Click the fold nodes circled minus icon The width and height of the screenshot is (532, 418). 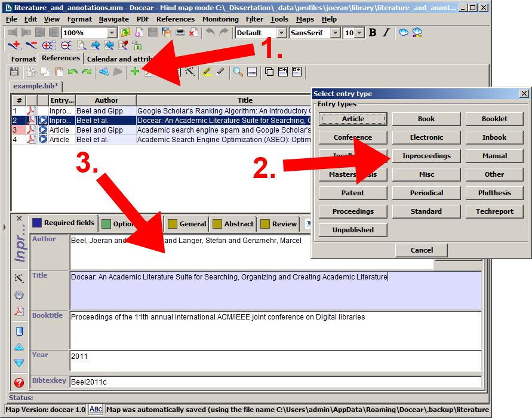(66, 45)
